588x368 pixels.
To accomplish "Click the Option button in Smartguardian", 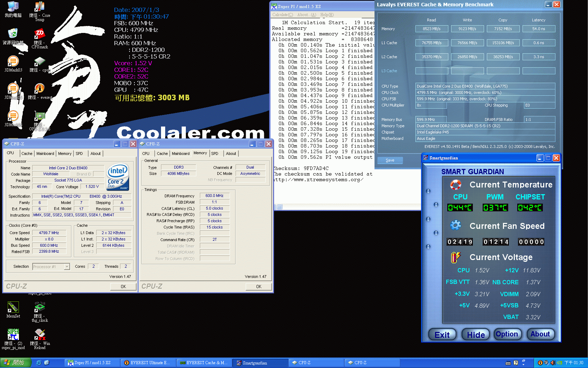I will (x=507, y=334).
